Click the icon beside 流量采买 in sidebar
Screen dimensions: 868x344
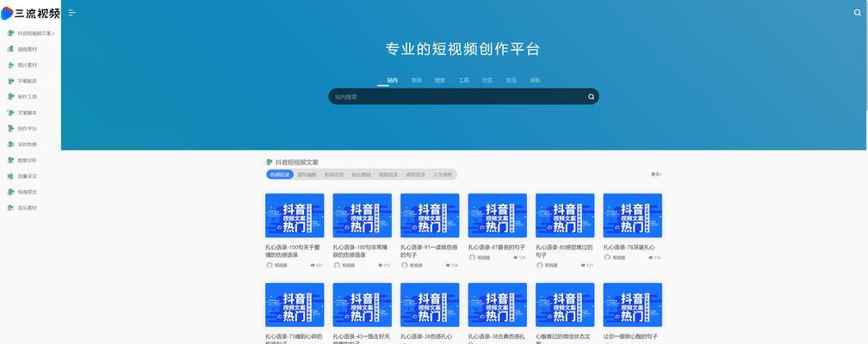pos(10,176)
